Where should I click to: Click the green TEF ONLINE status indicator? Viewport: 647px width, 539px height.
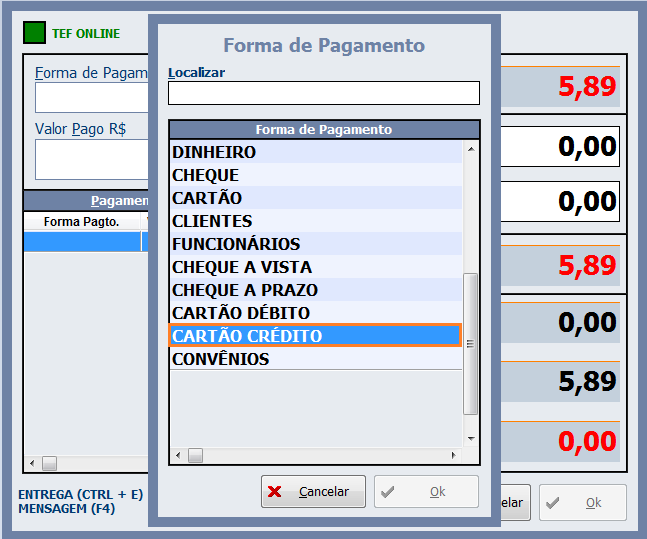coord(35,33)
